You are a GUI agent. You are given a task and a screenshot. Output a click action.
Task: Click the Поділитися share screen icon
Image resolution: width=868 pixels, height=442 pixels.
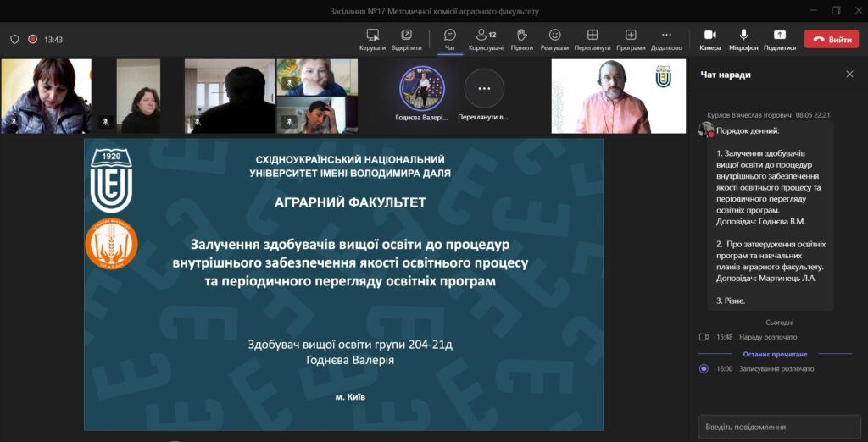[779, 35]
